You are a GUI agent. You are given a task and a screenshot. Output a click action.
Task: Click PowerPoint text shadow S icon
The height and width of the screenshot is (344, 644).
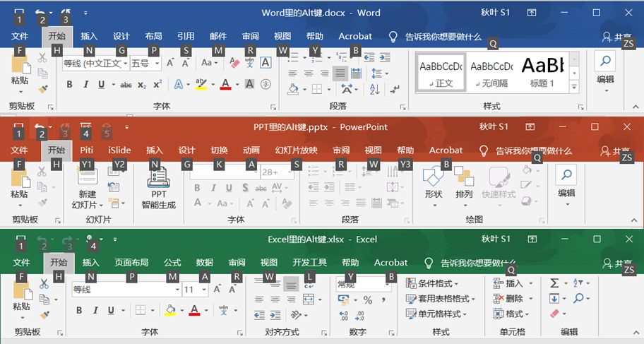click(x=245, y=188)
